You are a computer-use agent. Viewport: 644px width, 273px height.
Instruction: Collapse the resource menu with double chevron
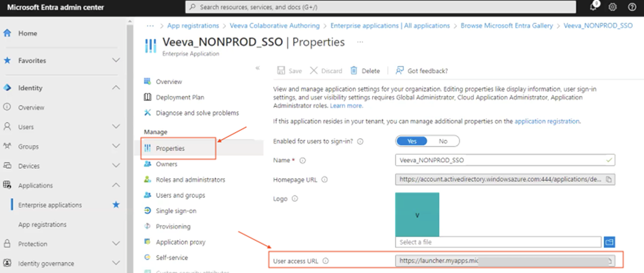pyautogui.click(x=257, y=68)
